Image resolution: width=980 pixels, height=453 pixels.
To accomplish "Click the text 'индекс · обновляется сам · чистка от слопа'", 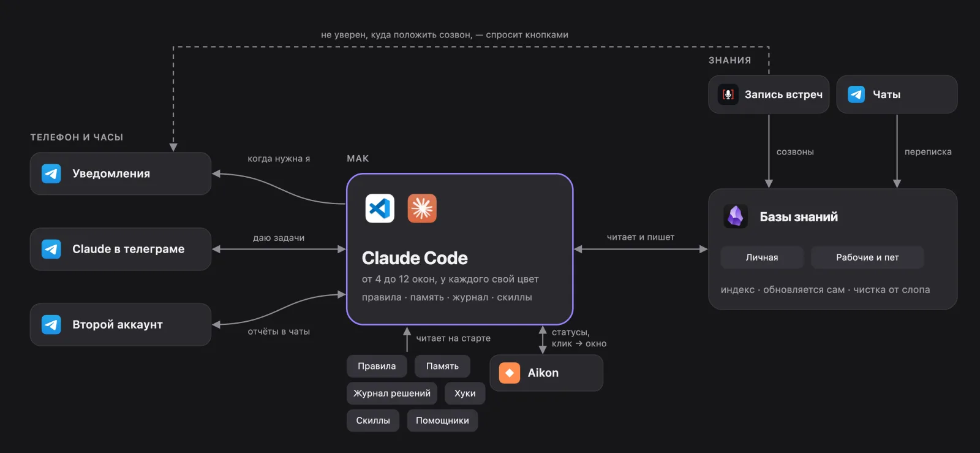I will 825,290.
